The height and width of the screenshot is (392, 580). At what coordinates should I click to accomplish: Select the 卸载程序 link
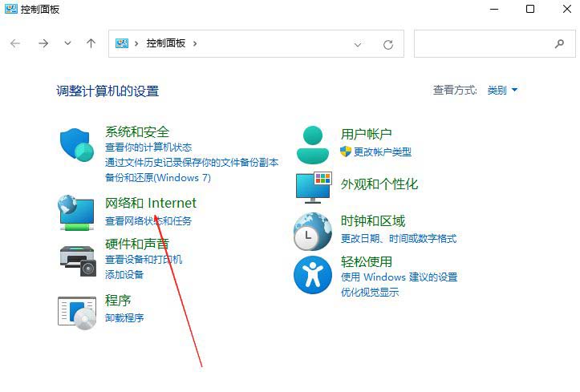click(124, 317)
